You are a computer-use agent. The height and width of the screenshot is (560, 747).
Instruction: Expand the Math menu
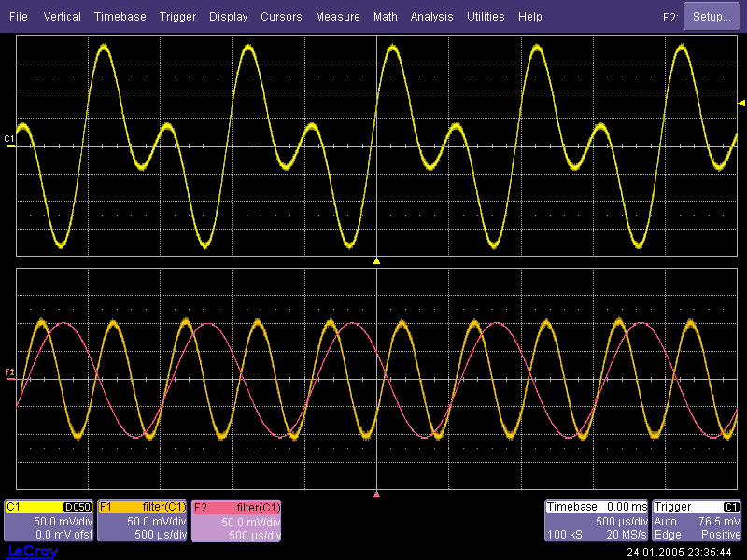click(385, 17)
